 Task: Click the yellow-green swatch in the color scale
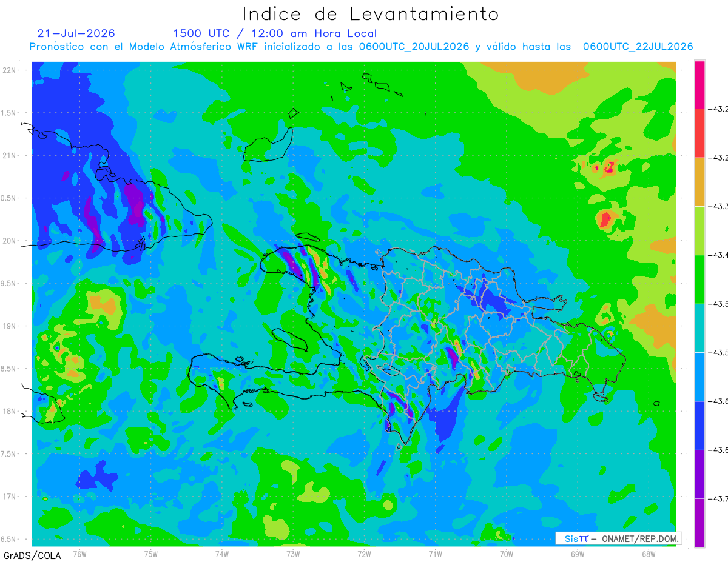coord(699,230)
